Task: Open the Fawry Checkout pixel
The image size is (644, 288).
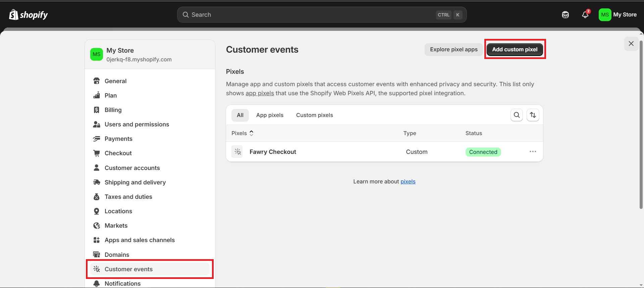Action: 273,152
